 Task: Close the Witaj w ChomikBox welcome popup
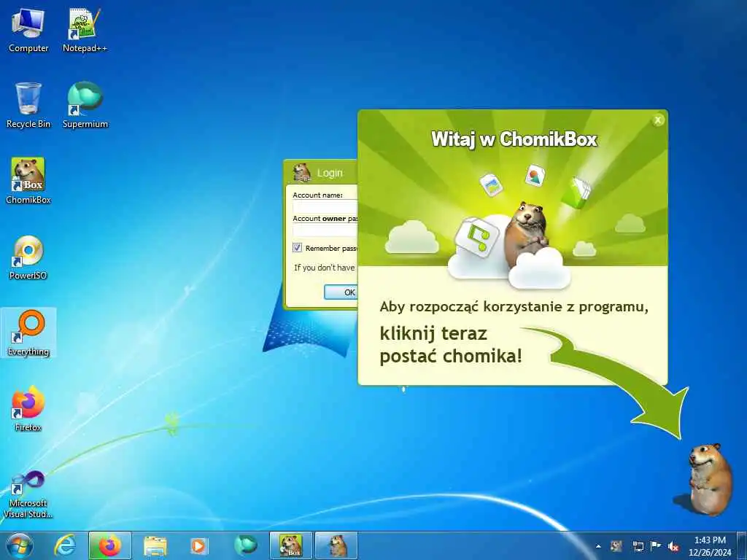[657, 120]
